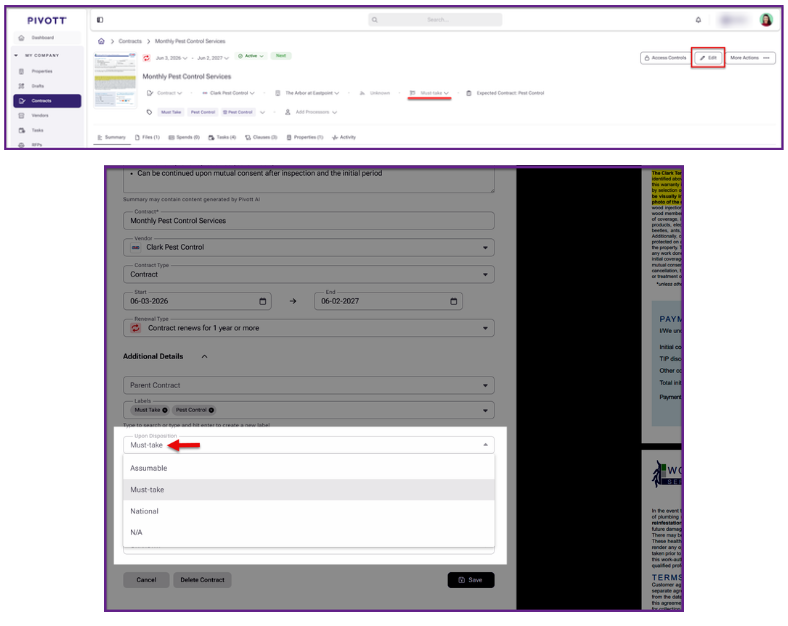The height and width of the screenshot is (626, 788).
Task: Switch to the Clauses tab
Action: [261, 137]
